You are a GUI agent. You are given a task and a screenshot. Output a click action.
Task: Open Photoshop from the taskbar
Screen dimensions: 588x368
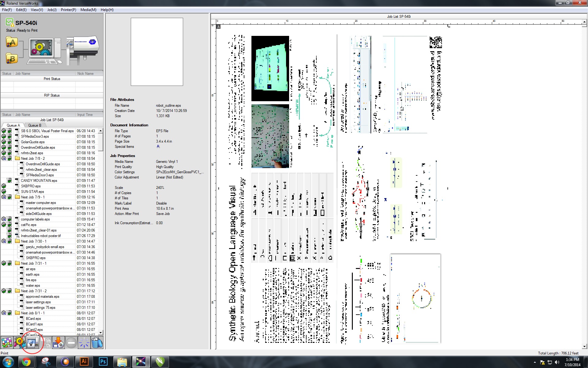(x=103, y=362)
